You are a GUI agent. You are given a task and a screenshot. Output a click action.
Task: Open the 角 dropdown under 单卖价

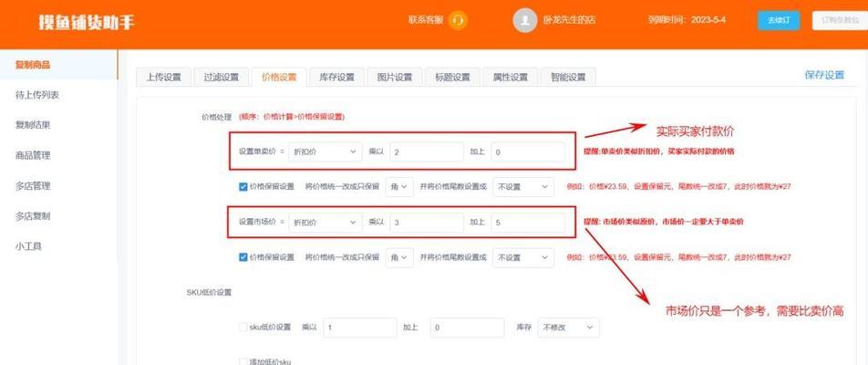399,187
